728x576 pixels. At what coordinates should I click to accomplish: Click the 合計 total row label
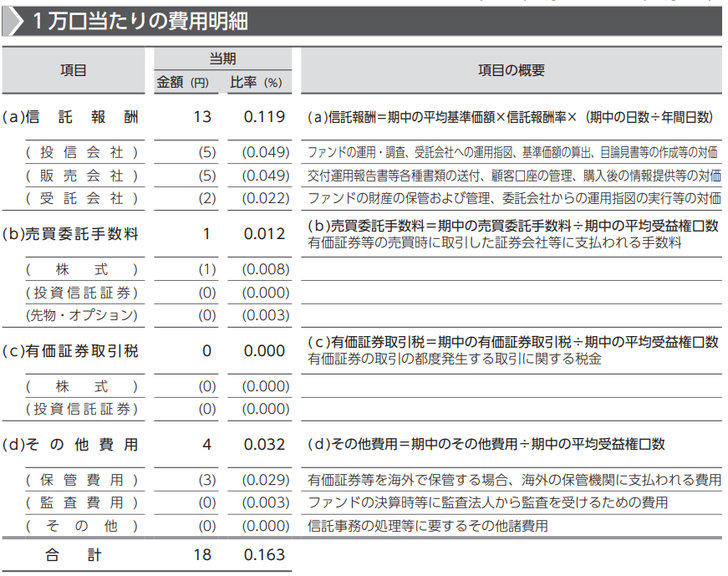pyautogui.click(x=73, y=554)
